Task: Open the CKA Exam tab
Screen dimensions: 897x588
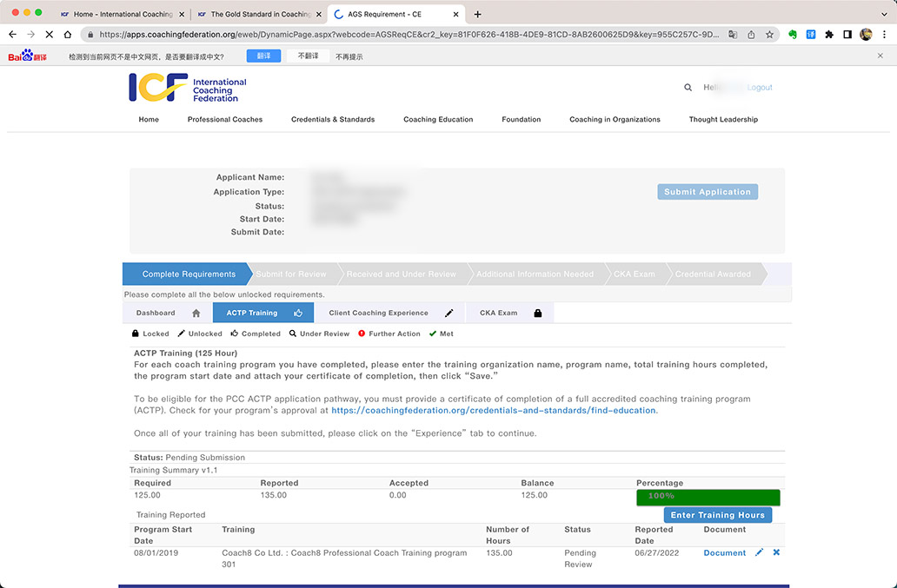Action: (509, 313)
